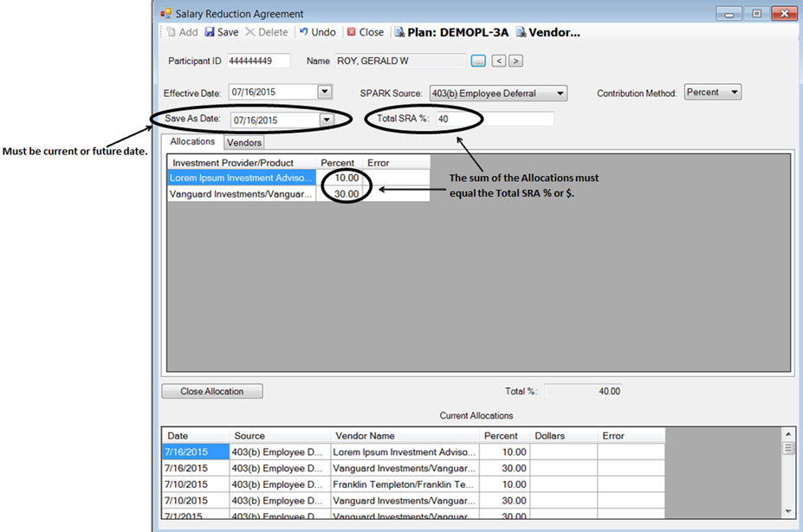Image resolution: width=803 pixels, height=532 pixels.
Task: Click the Add toolbar button
Action: [x=182, y=32]
